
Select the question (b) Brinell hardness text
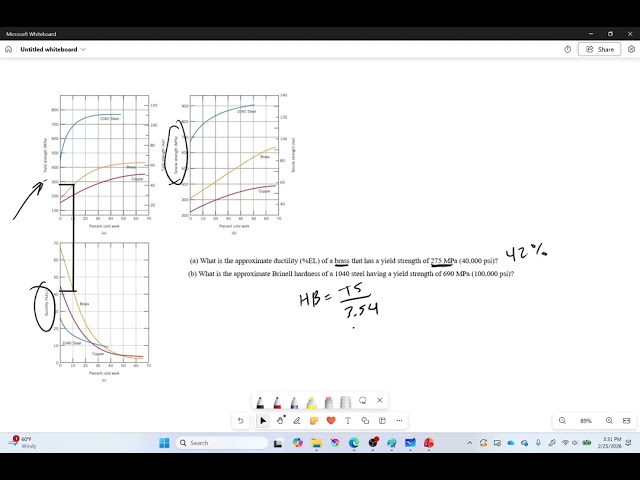(x=351, y=274)
